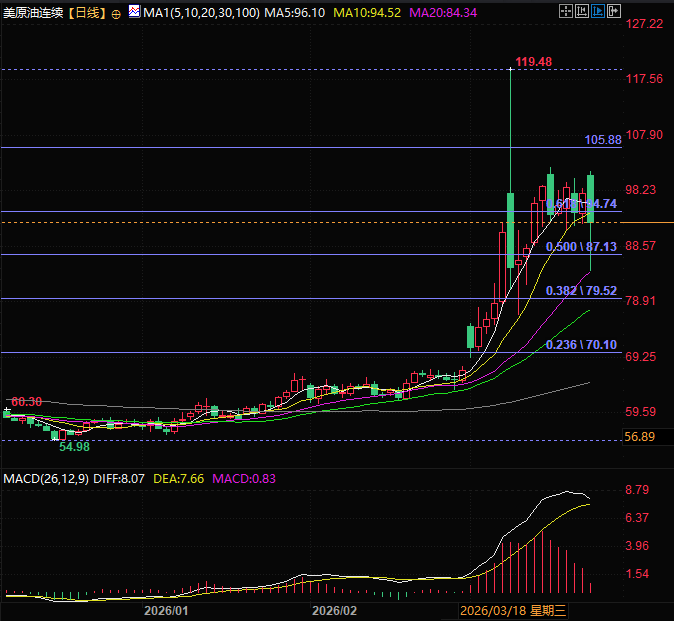Click the box-with-right-arrow icon at top right
This screenshot has height=621, width=674.
click(614, 11)
